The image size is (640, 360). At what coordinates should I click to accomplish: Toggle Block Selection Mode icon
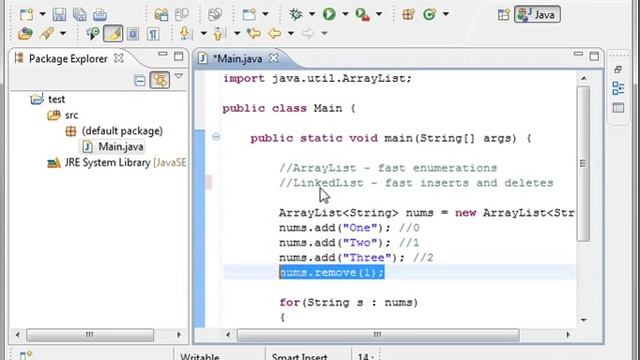(x=133, y=33)
